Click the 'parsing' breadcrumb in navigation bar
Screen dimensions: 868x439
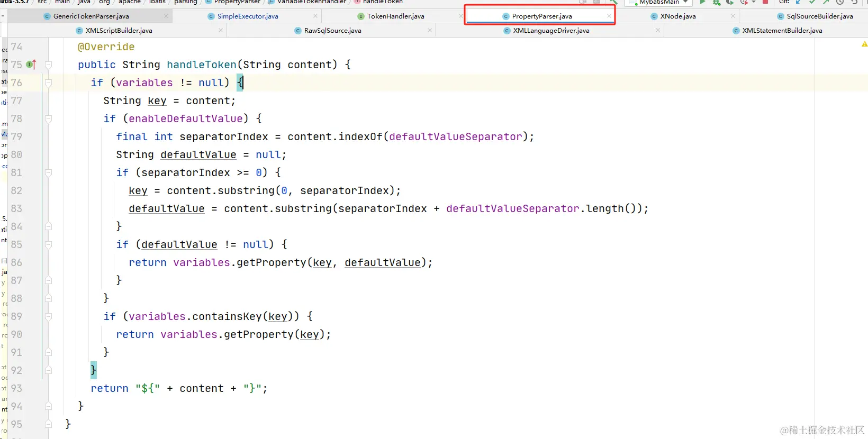click(185, 2)
